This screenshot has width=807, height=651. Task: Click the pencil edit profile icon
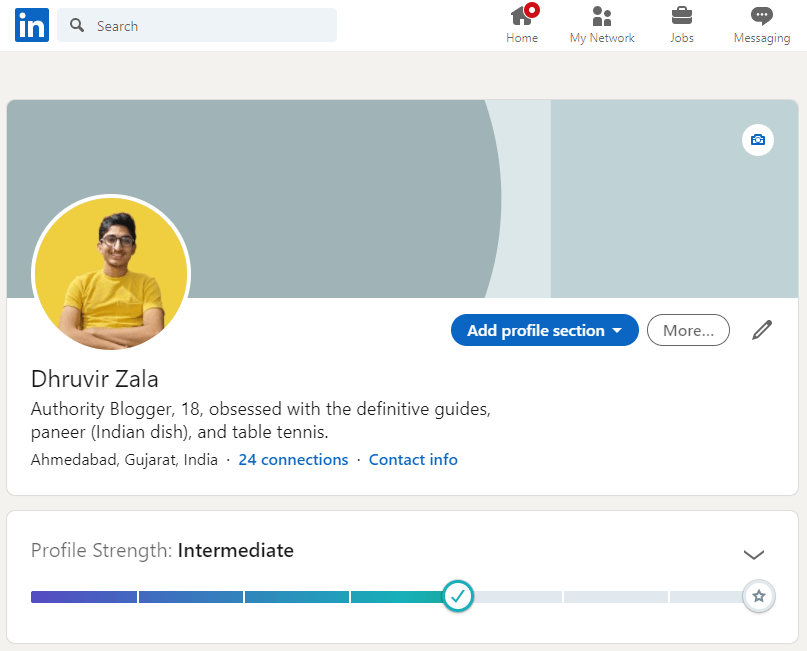pos(762,330)
